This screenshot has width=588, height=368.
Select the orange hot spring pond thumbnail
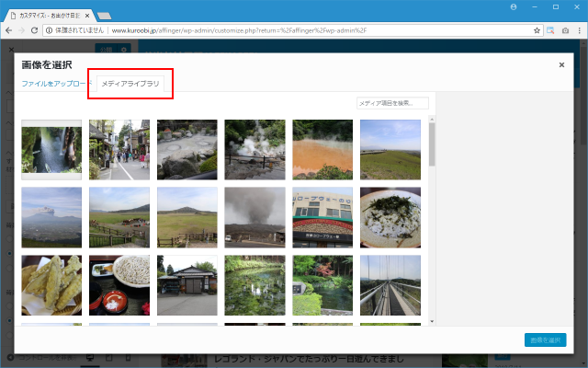tap(322, 149)
